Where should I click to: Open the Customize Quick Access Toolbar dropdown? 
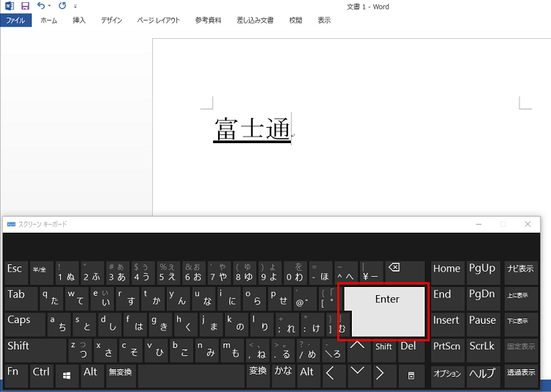coord(75,7)
